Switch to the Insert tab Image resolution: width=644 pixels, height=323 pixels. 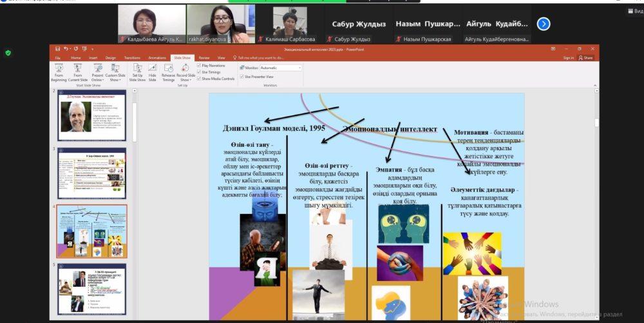93,58
